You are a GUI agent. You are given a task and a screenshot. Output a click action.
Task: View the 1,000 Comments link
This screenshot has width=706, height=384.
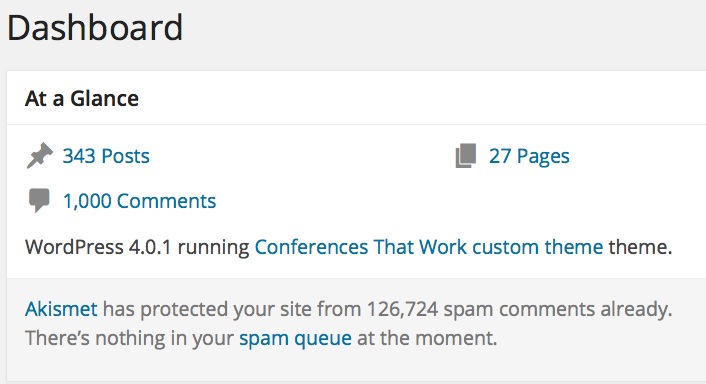coord(140,201)
